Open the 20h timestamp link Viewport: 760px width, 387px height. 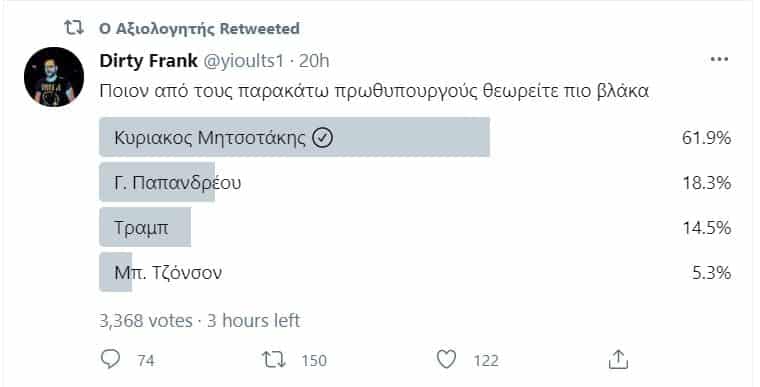click(314, 61)
